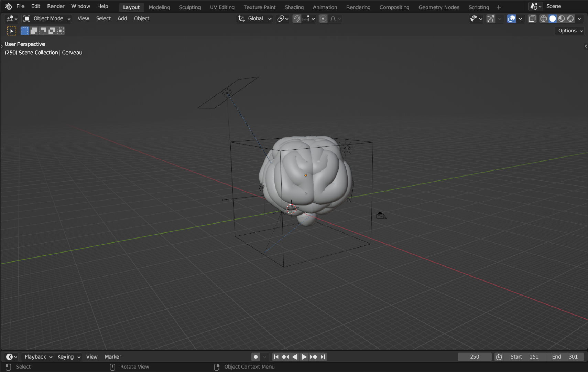Open the editor type selector in viewport header

point(12,19)
